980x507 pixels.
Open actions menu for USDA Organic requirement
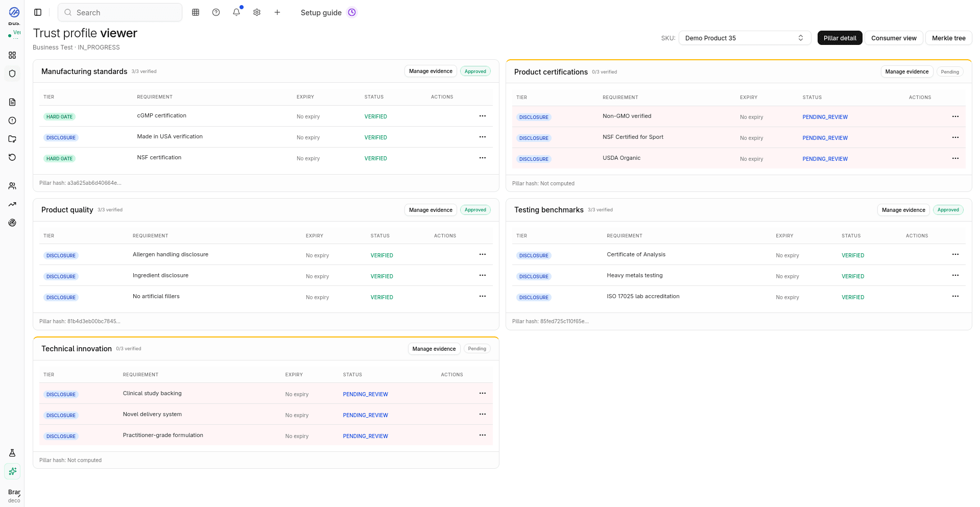pyautogui.click(x=955, y=158)
